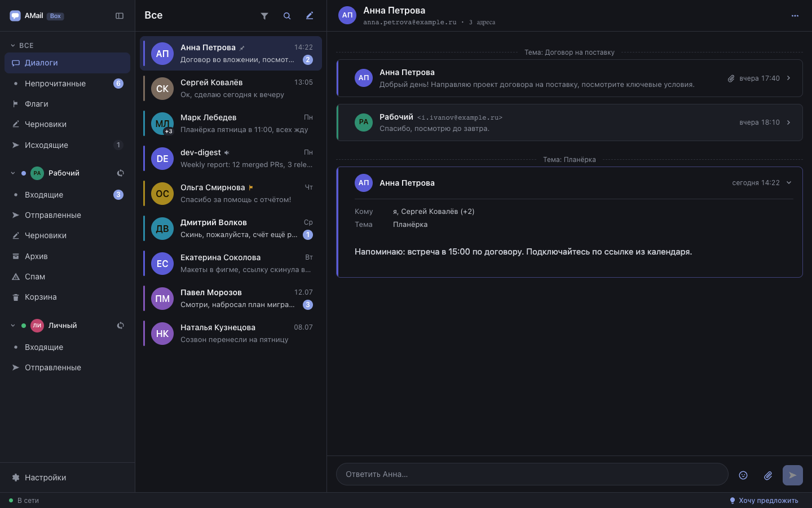Click the РА avatar in reply message
This screenshot has width=812, height=508.
[x=364, y=122]
